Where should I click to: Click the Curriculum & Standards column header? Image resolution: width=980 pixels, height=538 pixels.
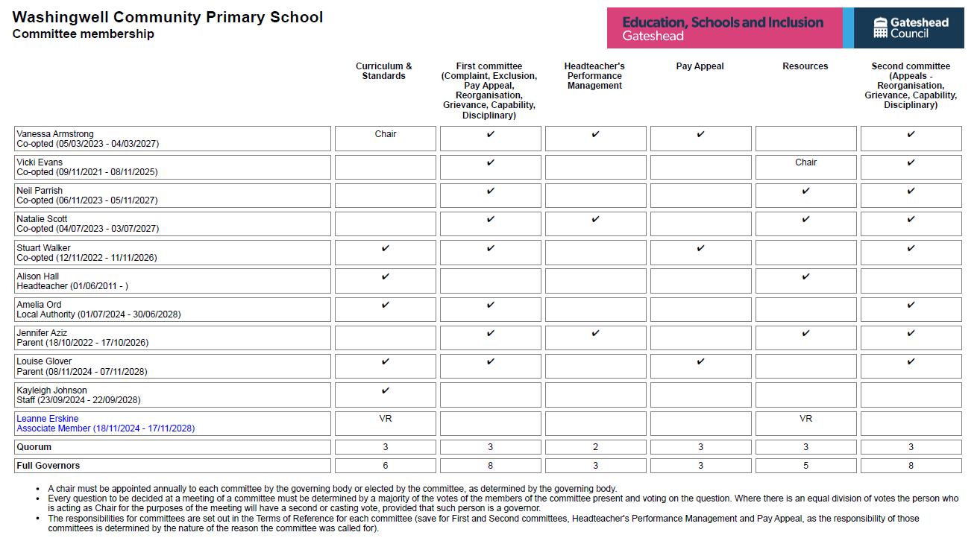click(x=383, y=71)
